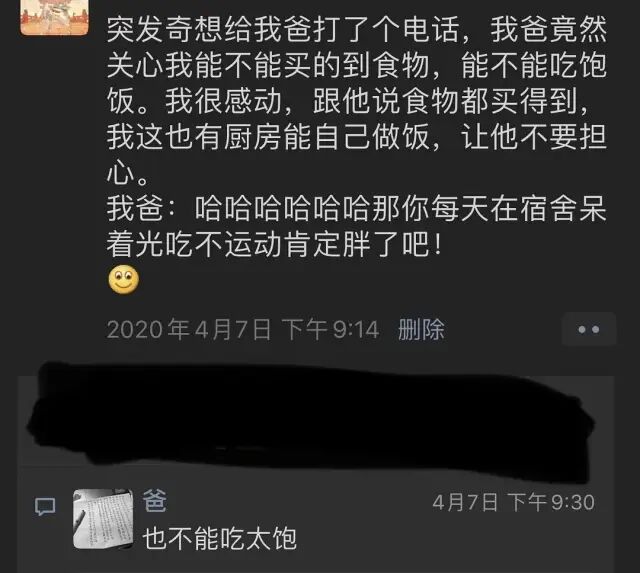This screenshot has height=573, width=640.
Task: Click the 删除 delete link
Action: pos(421,329)
